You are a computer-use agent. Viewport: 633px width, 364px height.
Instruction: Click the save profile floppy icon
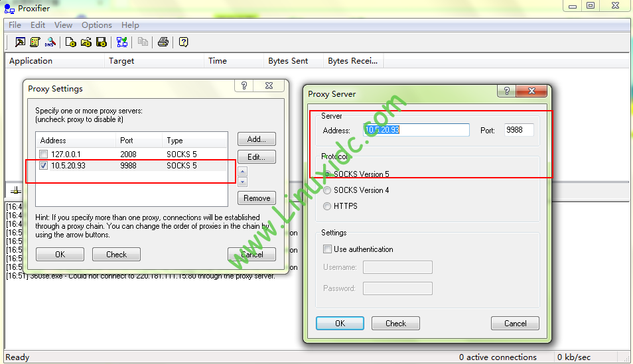click(101, 42)
